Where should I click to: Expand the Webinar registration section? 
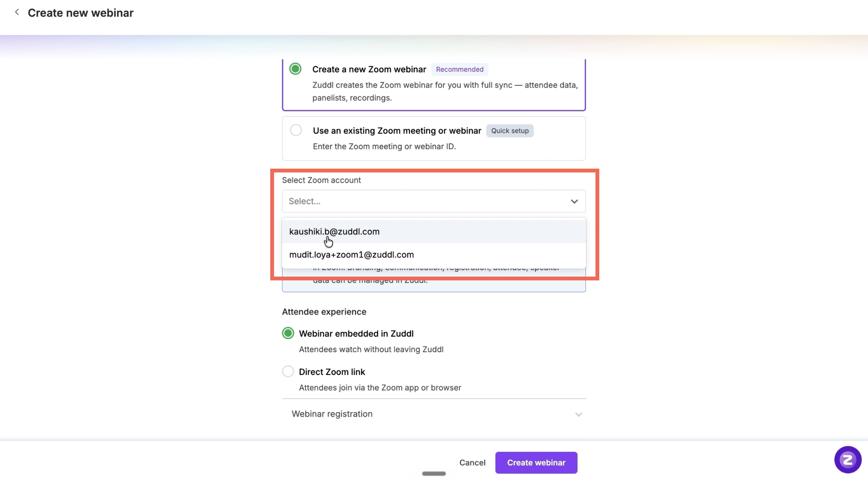click(434, 414)
